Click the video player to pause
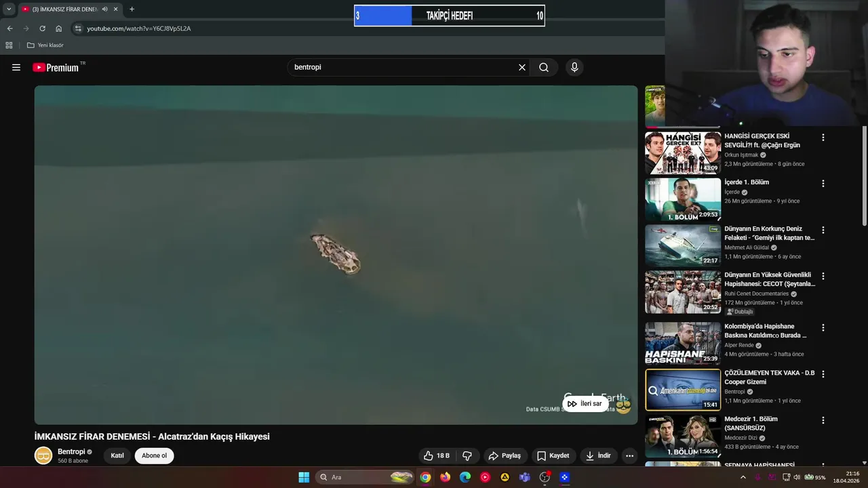 pos(336,254)
